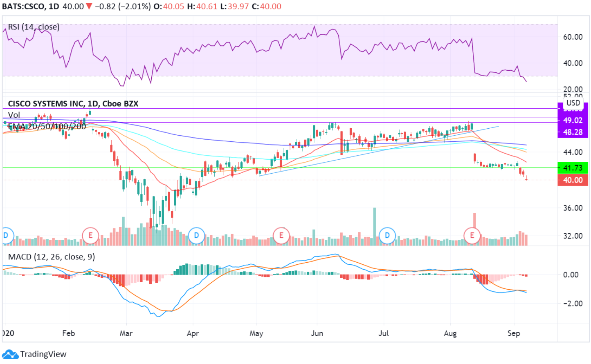Click the USD currency label

point(573,103)
